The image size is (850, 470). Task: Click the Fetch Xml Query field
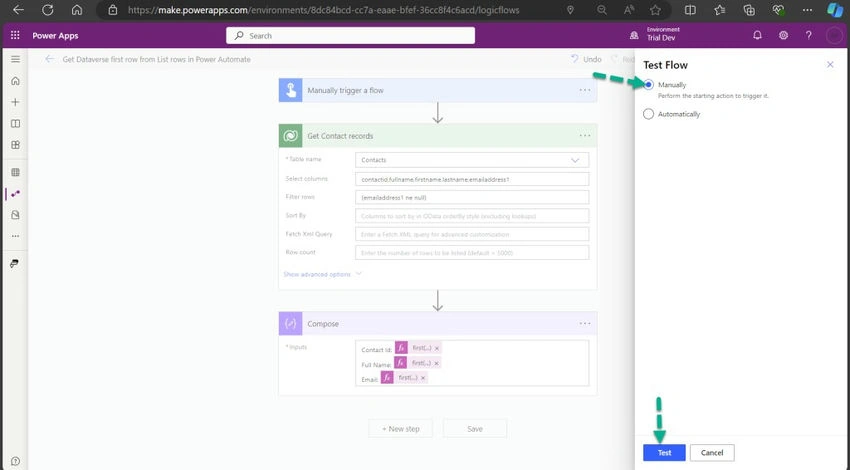click(472, 234)
